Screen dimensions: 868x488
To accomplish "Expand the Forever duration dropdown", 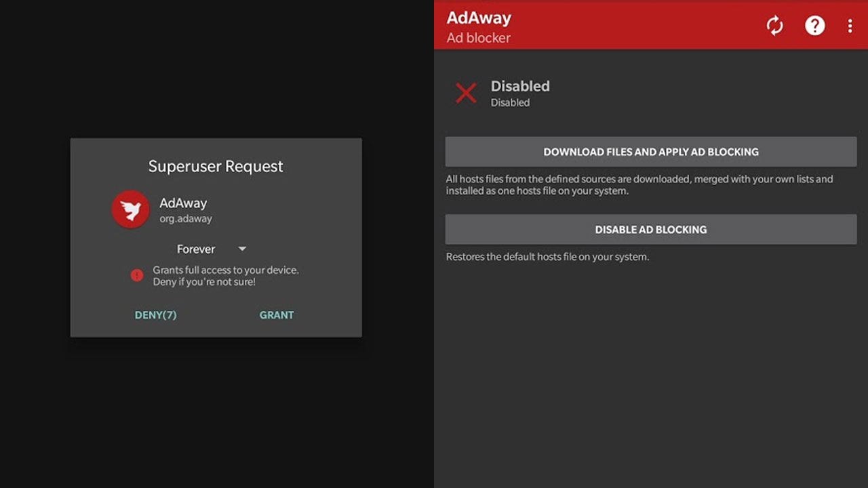I will tap(212, 249).
